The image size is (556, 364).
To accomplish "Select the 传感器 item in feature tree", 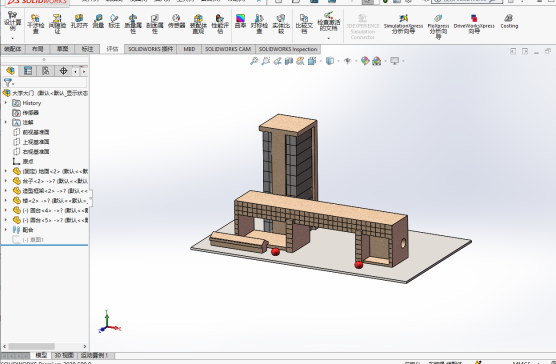I will (x=26, y=113).
